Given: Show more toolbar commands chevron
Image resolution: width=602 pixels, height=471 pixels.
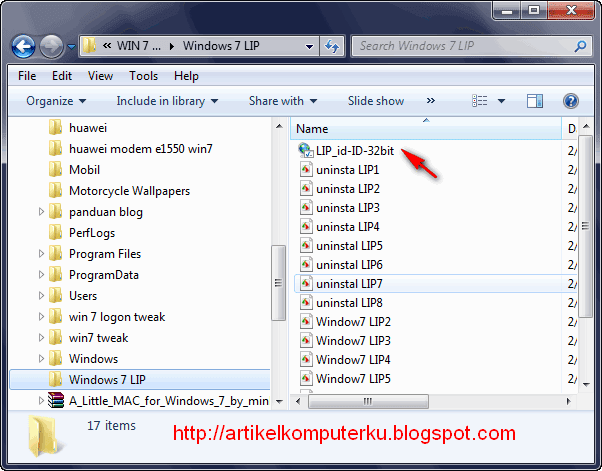Looking at the screenshot, I should point(431,101).
